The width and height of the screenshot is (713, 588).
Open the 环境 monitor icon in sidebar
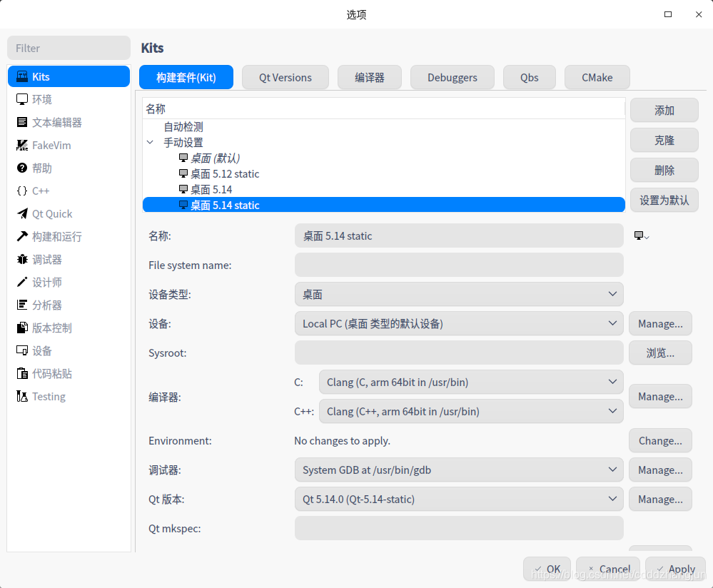pos(22,99)
